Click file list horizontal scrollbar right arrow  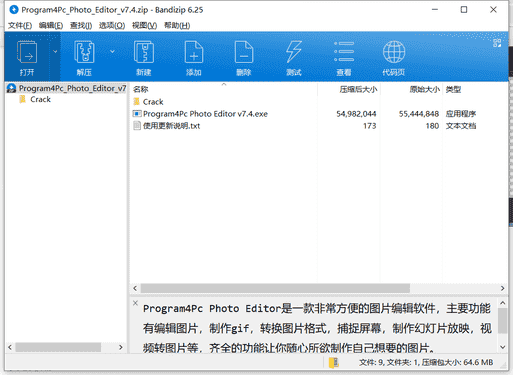(x=502, y=288)
